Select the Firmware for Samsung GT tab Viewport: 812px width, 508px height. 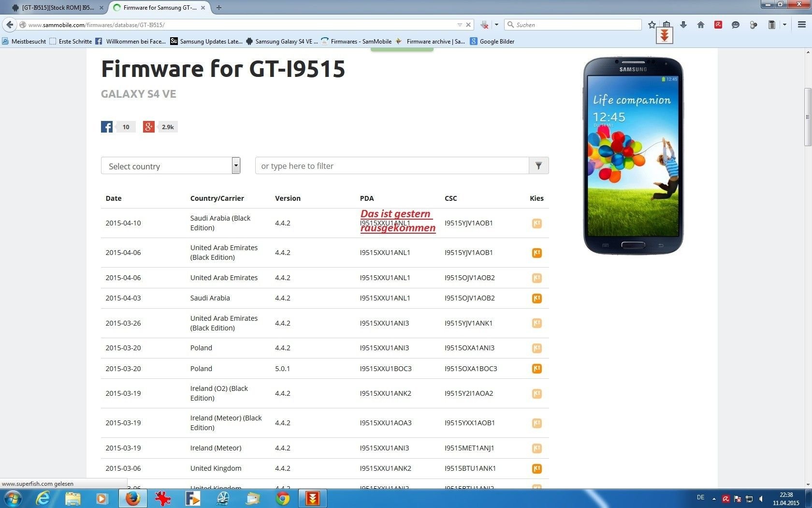click(159, 8)
